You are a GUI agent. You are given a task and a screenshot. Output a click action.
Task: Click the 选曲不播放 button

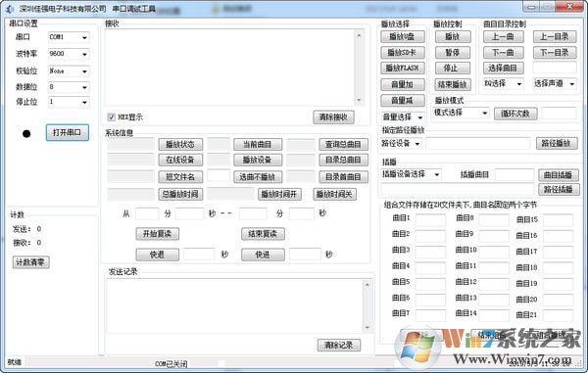click(x=257, y=176)
